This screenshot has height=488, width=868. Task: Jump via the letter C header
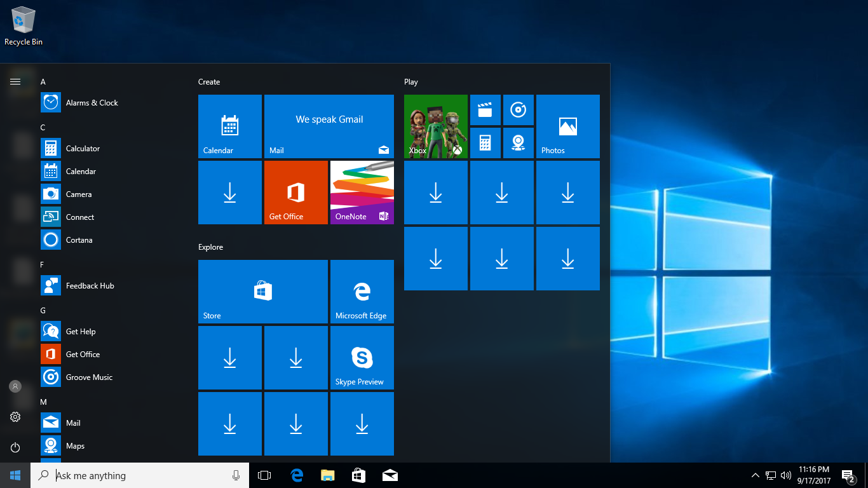tap(43, 128)
